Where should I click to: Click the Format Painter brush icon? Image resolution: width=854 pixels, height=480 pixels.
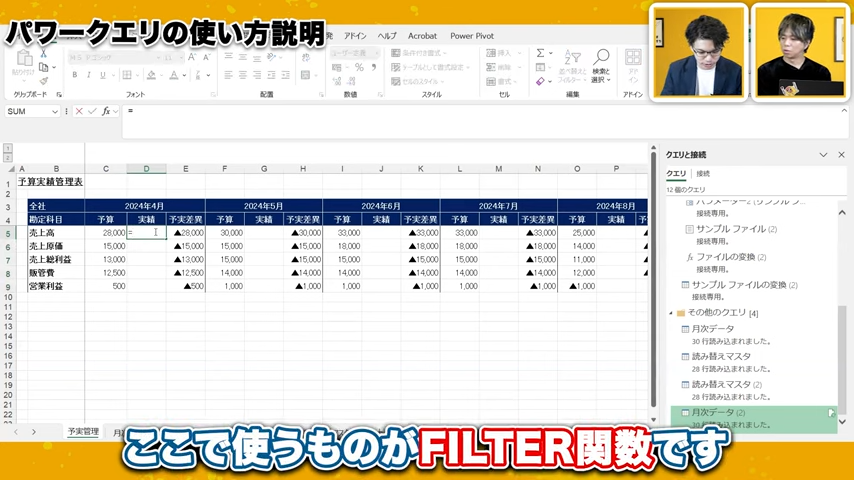pos(44,81)
